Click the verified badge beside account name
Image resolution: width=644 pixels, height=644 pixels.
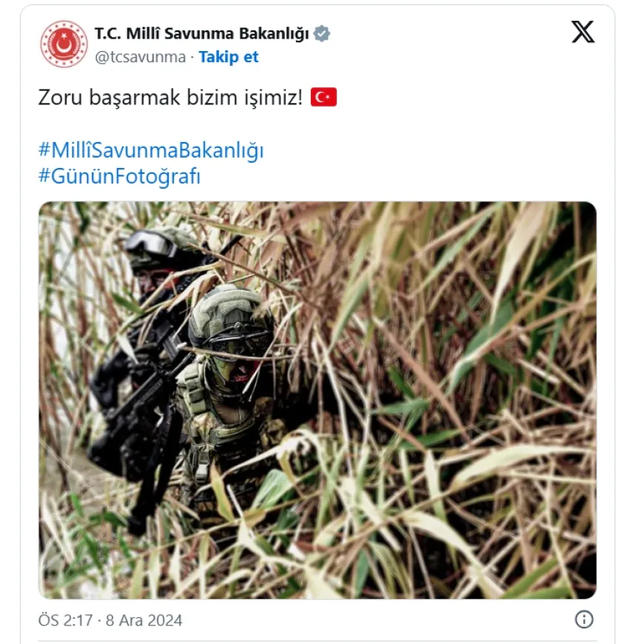pyautogui.click(x=321, y=33)
